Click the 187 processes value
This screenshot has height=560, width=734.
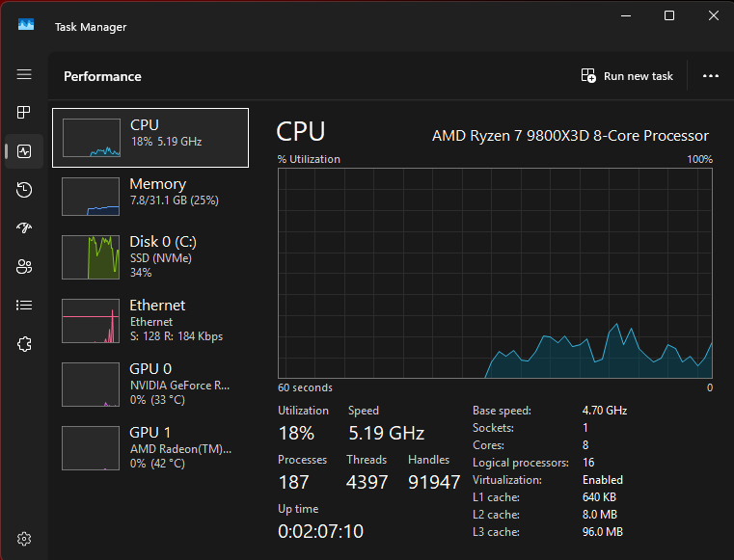tap(293, 482)
